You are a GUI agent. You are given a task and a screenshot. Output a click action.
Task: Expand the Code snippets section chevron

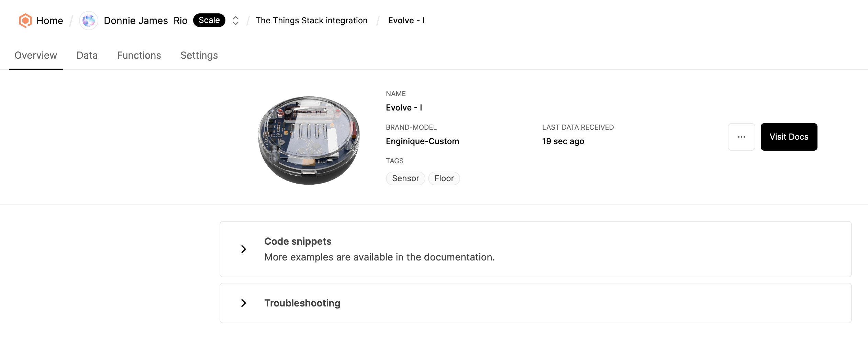click(244, 249)
